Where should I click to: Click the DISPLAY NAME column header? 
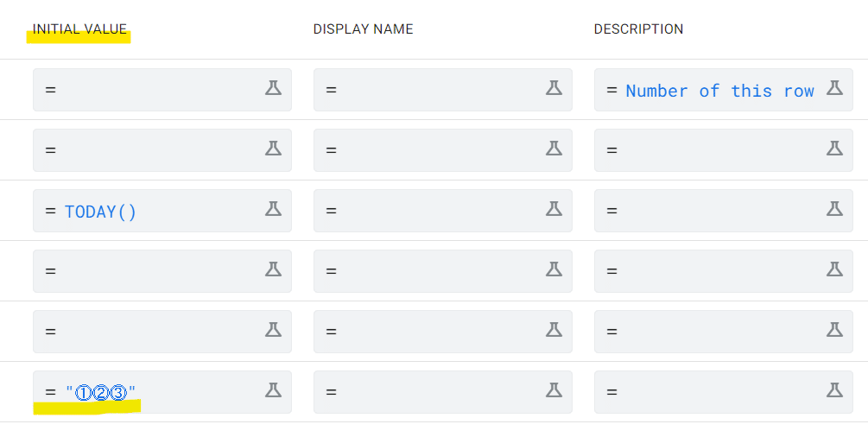point(363,29)
